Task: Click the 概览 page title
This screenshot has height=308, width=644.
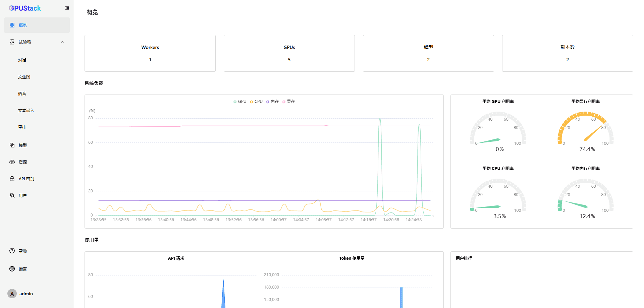Action: (93, 12)
